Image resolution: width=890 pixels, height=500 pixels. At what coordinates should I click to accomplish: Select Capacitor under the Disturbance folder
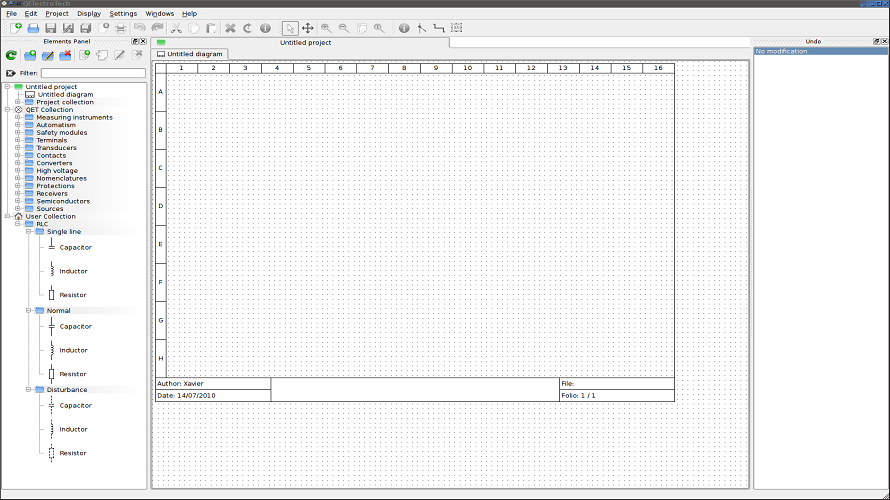(75, 405)
